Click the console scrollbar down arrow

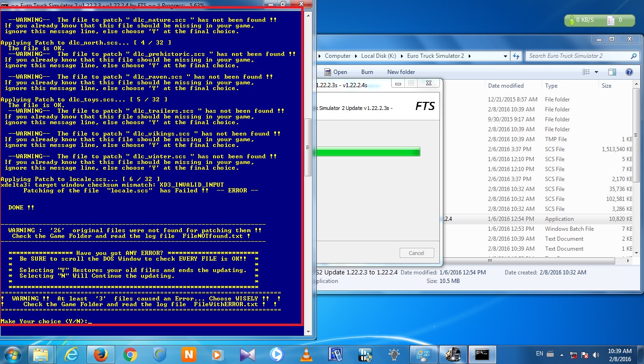point(308,332)
